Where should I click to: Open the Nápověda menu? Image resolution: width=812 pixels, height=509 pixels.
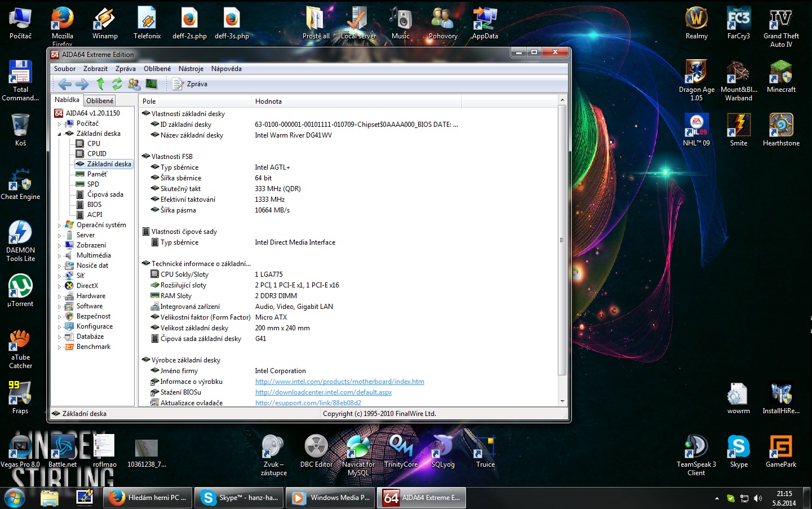click(x=227, y=69)
